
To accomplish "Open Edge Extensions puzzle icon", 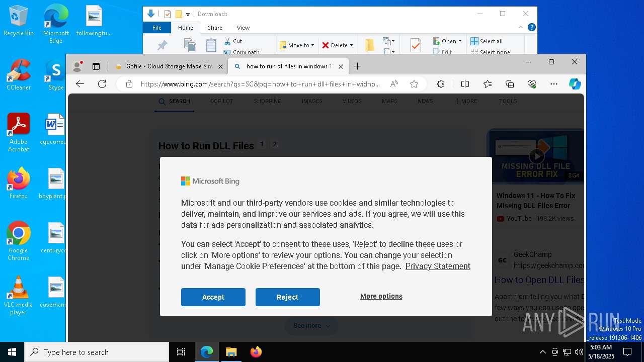I will tap(441, 84).
